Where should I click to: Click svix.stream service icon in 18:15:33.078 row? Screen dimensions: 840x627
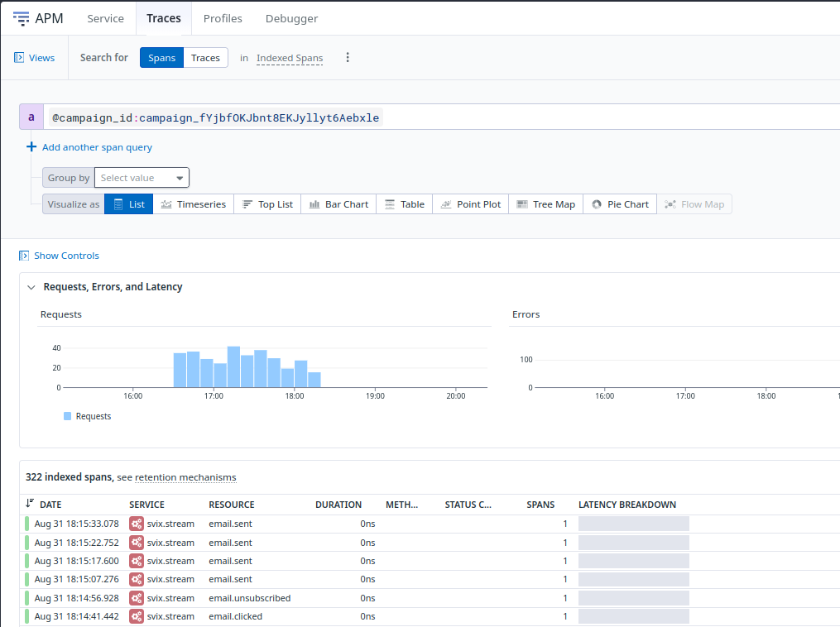coord(137,524)
